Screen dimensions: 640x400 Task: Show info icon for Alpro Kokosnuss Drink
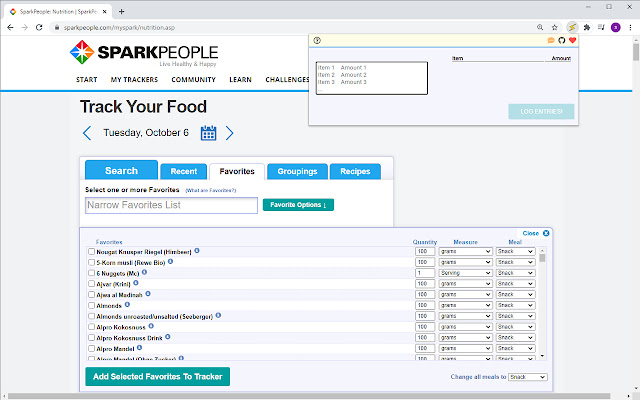tap(168, 337)
